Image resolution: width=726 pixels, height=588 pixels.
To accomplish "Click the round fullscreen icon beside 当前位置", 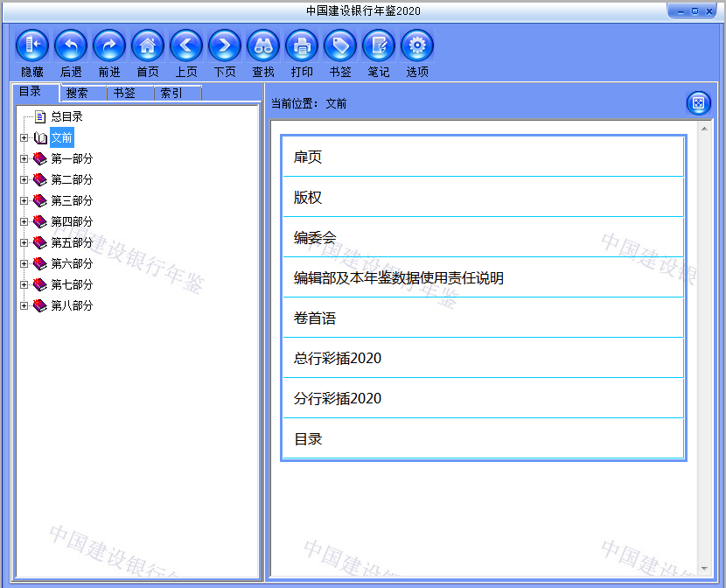I will point(698,102).
